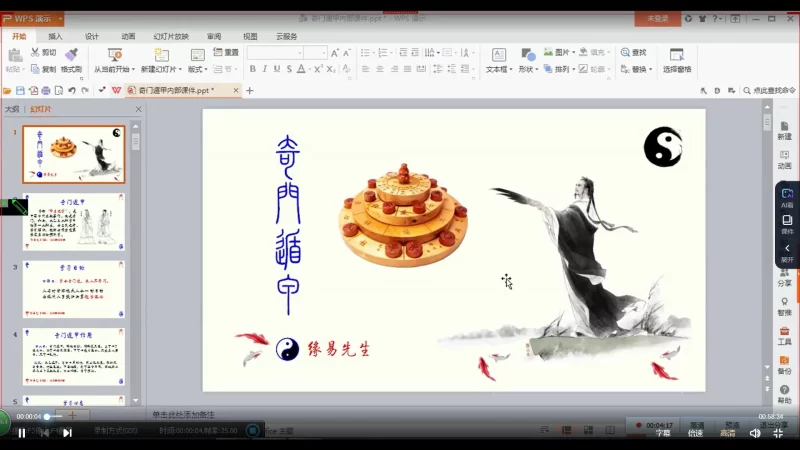Open the Selection Pane (选择窗格)
Screen dimensions: 800x450
677,60
